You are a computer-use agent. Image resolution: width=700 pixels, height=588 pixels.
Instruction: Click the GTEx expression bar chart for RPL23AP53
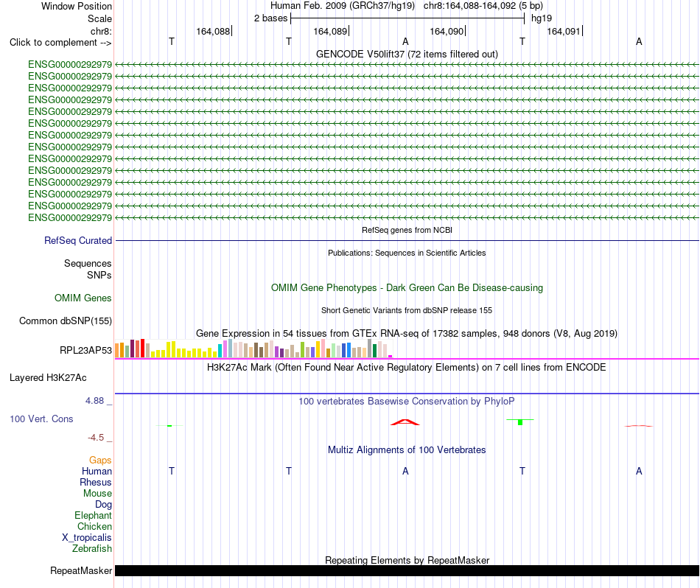(x=253, y=349)
